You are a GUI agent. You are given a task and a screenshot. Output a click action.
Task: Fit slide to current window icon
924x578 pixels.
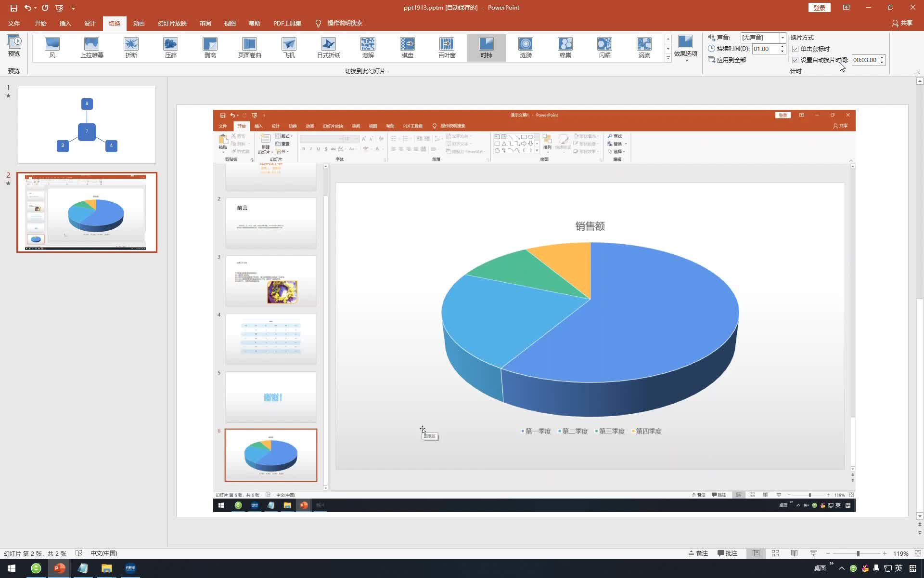coord(918,553)
